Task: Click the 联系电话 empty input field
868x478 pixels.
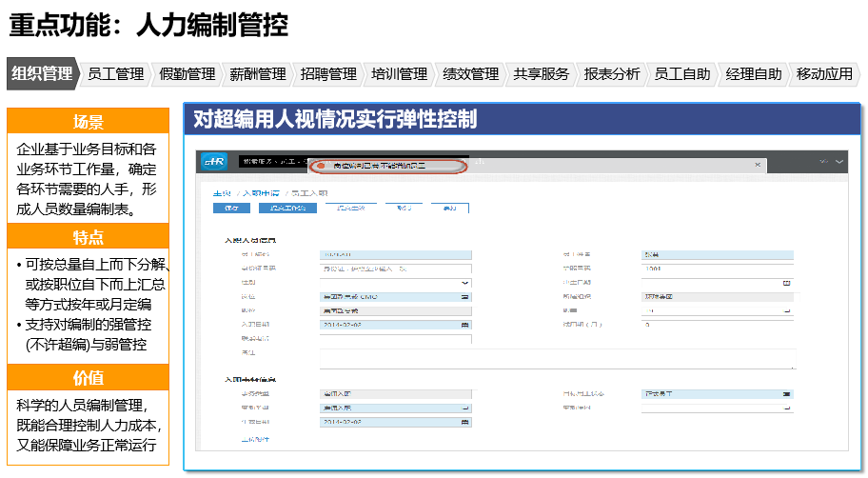Action: [396, 339]
